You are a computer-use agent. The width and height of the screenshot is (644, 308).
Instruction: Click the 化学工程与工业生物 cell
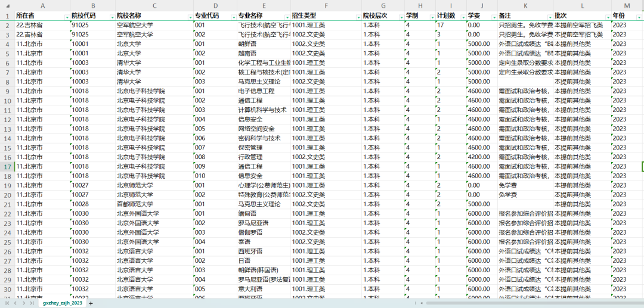click(264, 63)
